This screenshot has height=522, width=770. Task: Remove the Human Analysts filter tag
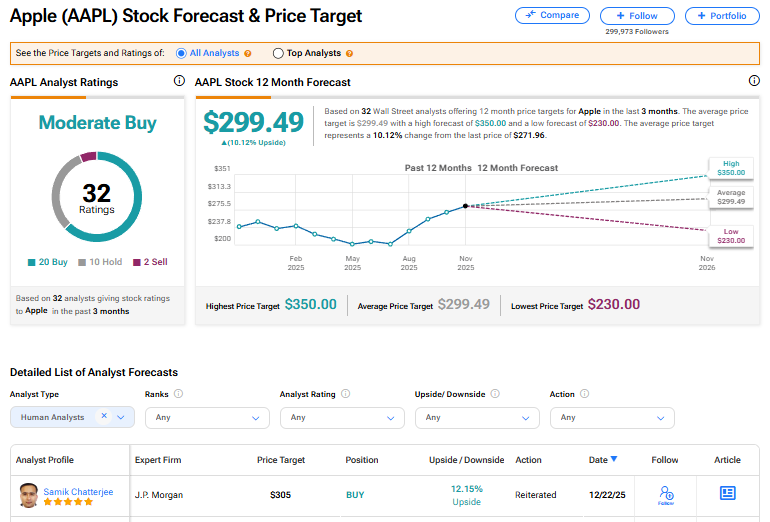pos(104,416)
